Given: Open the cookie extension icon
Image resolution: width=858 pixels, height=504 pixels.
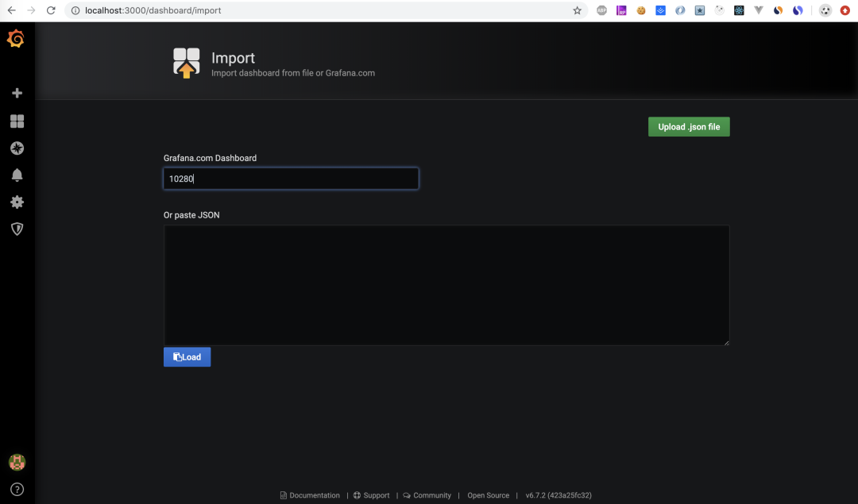Looking at the screenshot, I should coord(641,10).
